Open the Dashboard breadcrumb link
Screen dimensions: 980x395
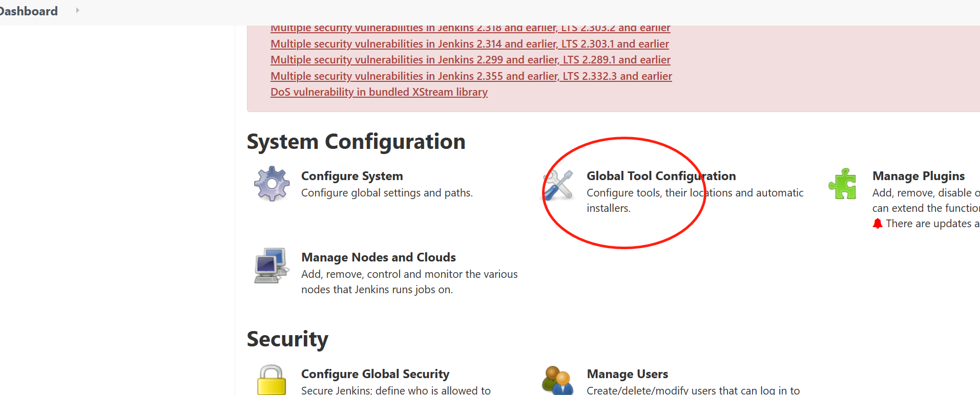click(x=29, y=11)
